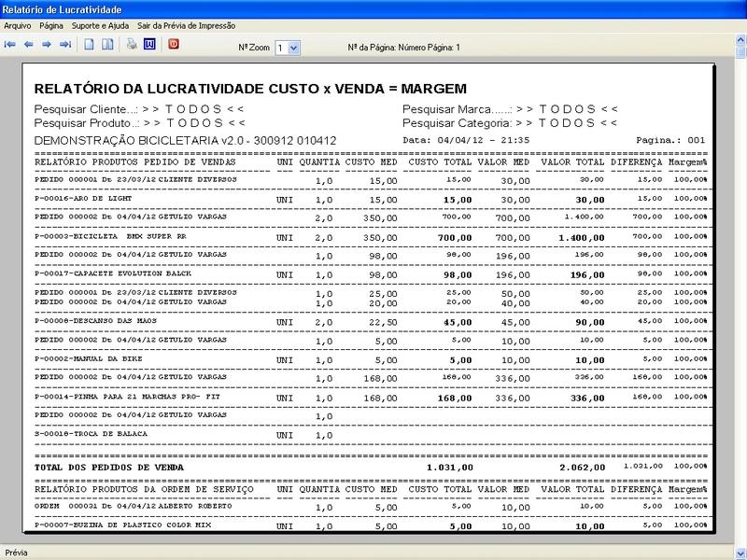Screen dimensions: 747x560
Task: Click scrollbar up arrow at top right
Action: (x=740, y=39)
